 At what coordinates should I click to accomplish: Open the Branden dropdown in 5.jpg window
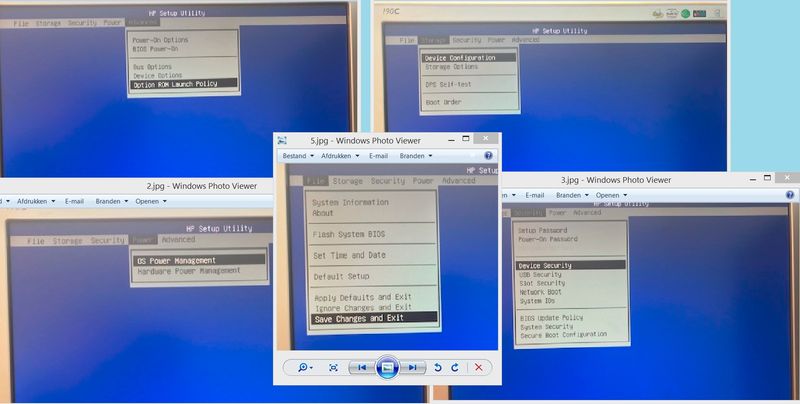416,156
